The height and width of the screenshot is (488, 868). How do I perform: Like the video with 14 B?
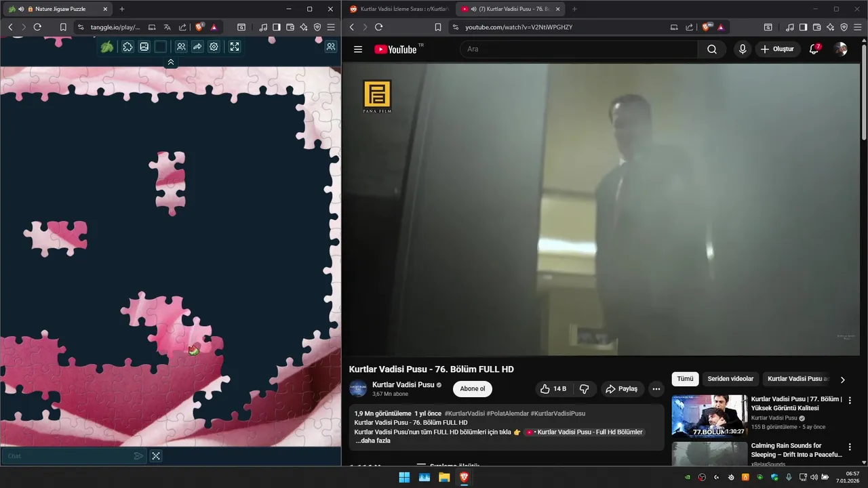point(553,389)
